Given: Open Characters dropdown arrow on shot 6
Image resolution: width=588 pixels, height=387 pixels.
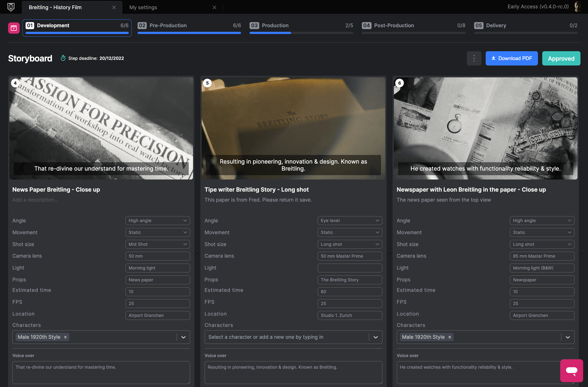Looking at the screenshot, I should coord(568,337).
